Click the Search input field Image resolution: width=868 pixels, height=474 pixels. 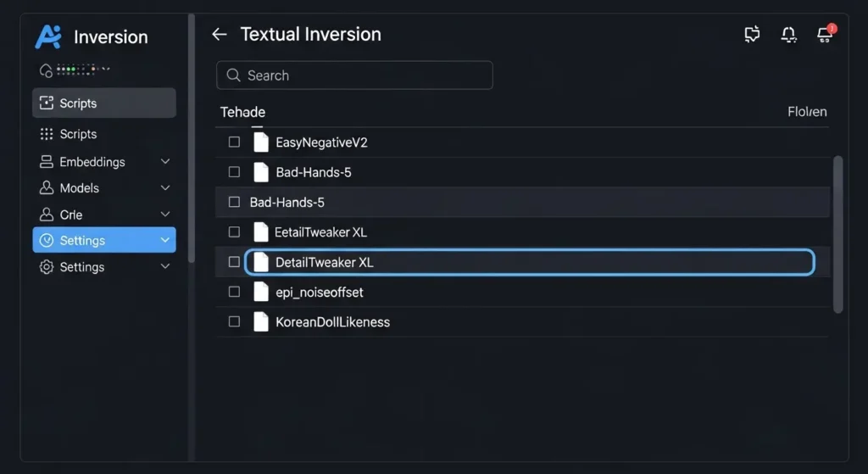pyautogui.click(x=354, y=75)
